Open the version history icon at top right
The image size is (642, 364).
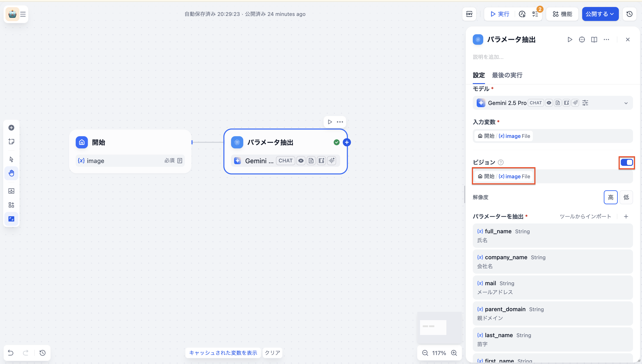click(x=629, y=14)
